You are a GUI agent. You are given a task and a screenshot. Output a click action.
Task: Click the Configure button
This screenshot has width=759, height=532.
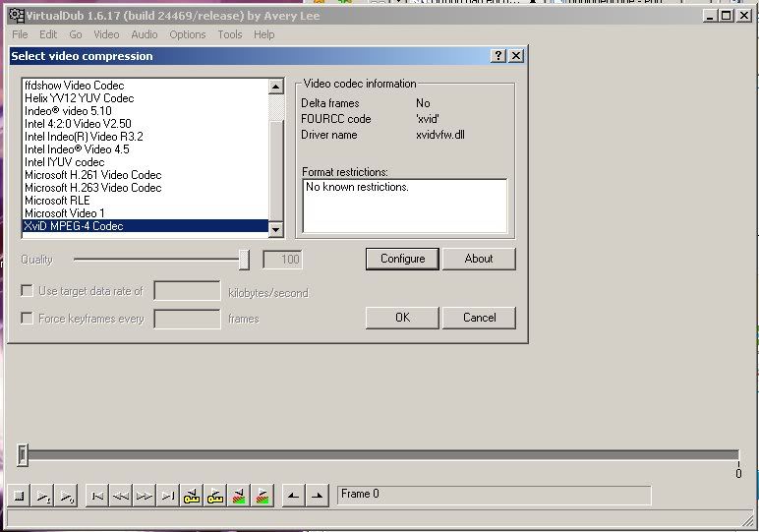click(402, 259)
